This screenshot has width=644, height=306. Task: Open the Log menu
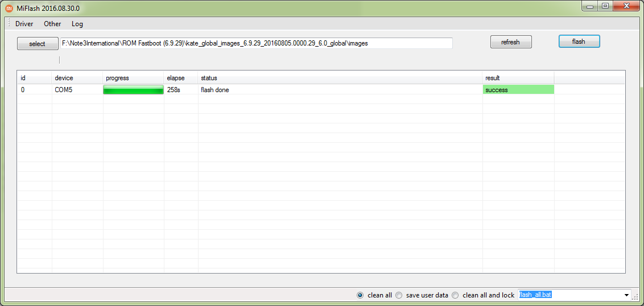77,24
